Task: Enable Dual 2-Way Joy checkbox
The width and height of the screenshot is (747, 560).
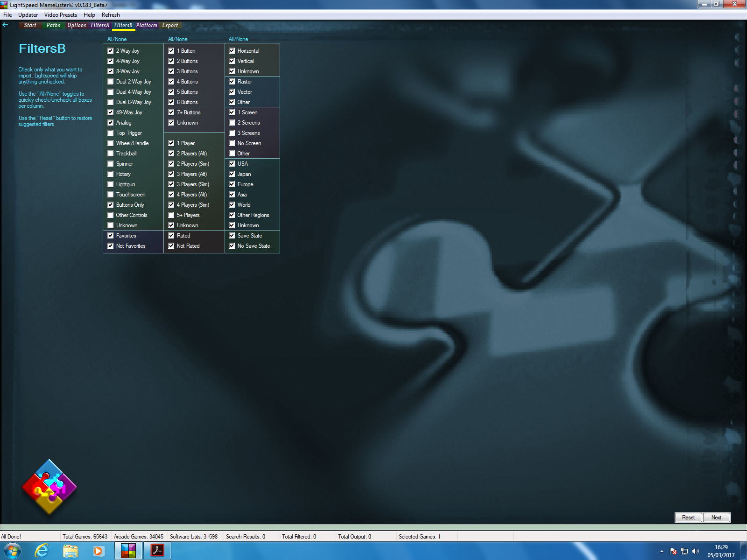Action: [x=111, y=82]
